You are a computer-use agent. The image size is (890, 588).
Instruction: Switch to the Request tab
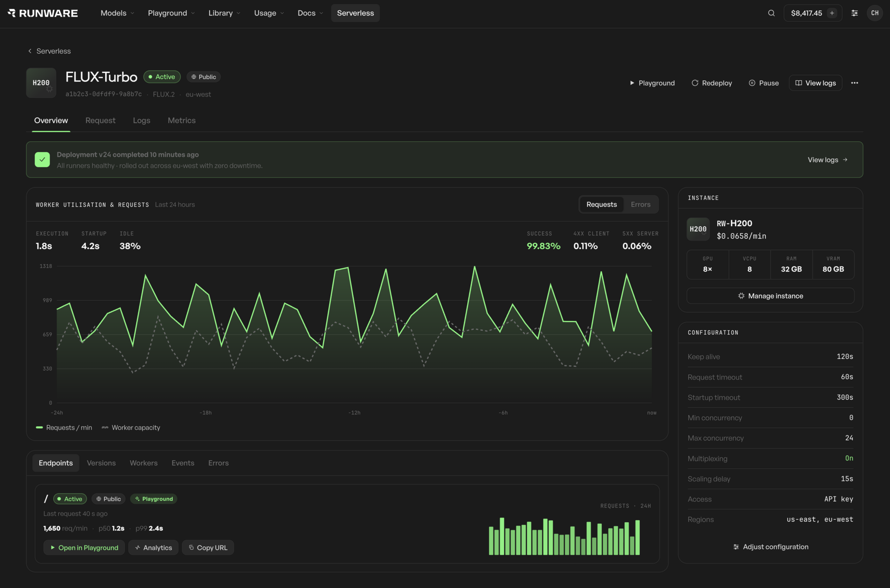coord(100,120)
